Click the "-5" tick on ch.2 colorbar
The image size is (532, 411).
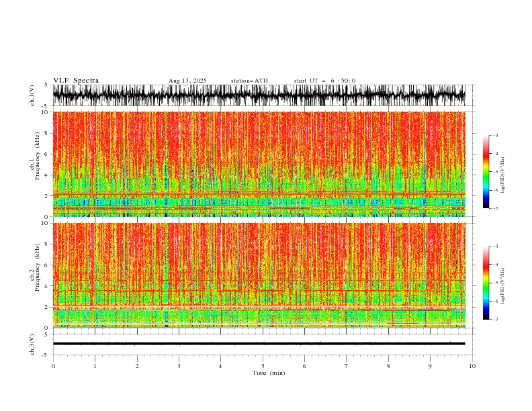[x=495, y=283]
